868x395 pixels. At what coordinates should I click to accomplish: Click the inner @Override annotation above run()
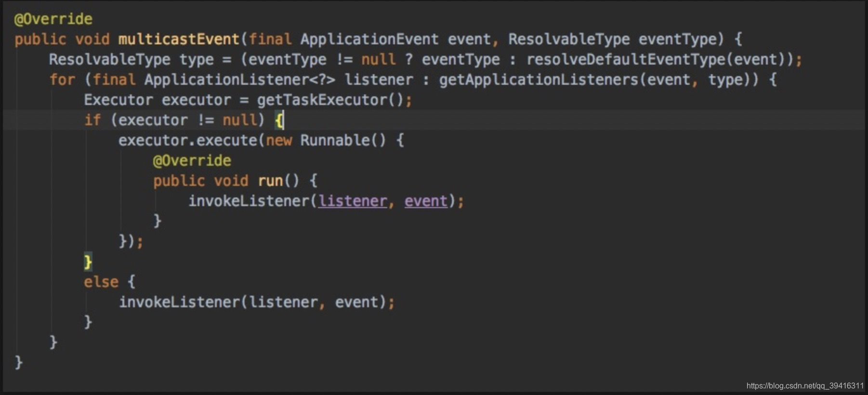click(192, 160)
